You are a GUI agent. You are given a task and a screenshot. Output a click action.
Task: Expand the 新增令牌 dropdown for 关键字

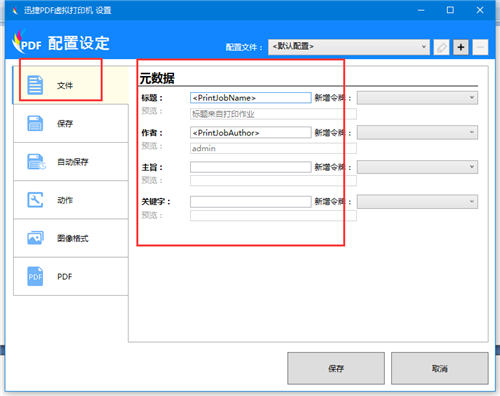[x=417, y=202]
